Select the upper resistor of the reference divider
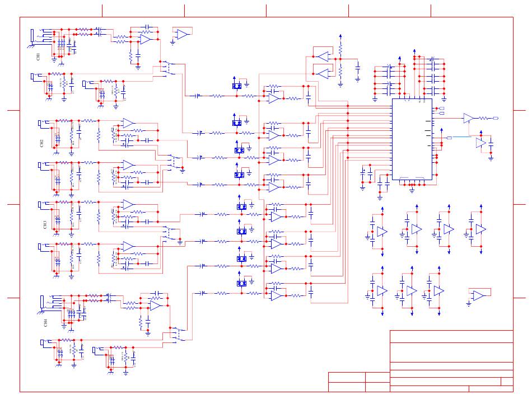532x409 pixels. click(x=340, y=49)
